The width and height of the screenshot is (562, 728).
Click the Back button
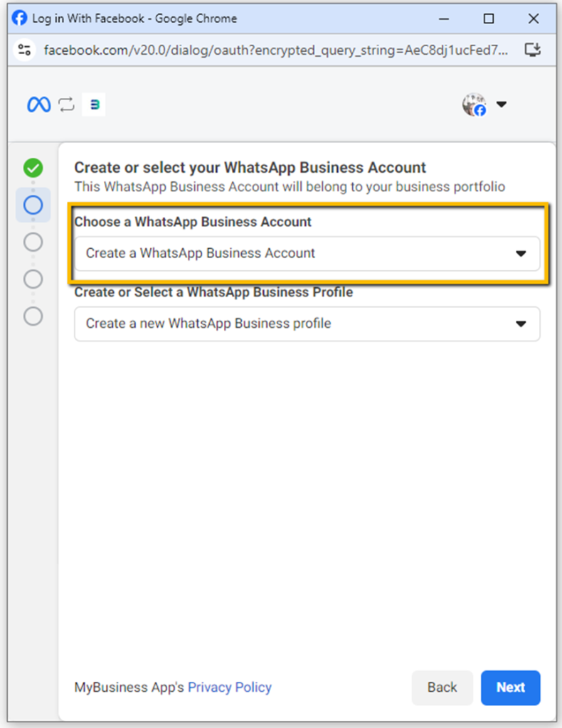[442, 687]
